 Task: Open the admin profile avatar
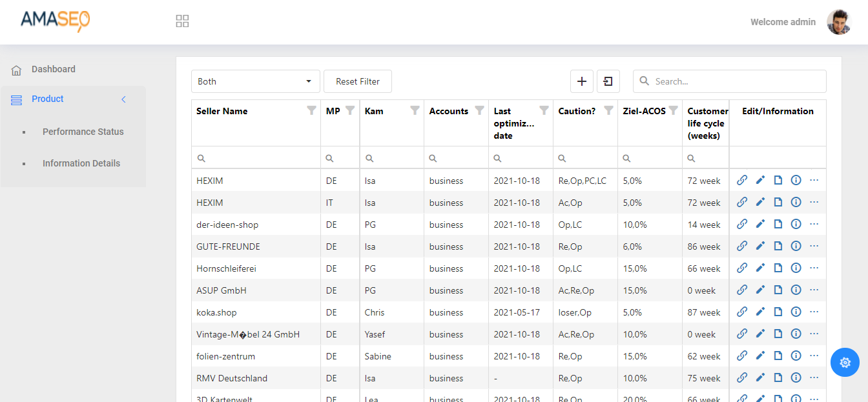pos(839,22)
